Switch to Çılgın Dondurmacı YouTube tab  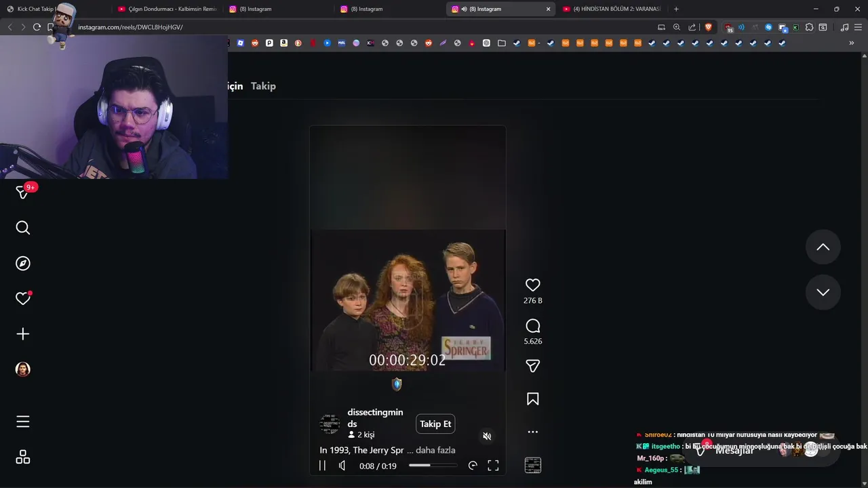coord(167,9)
